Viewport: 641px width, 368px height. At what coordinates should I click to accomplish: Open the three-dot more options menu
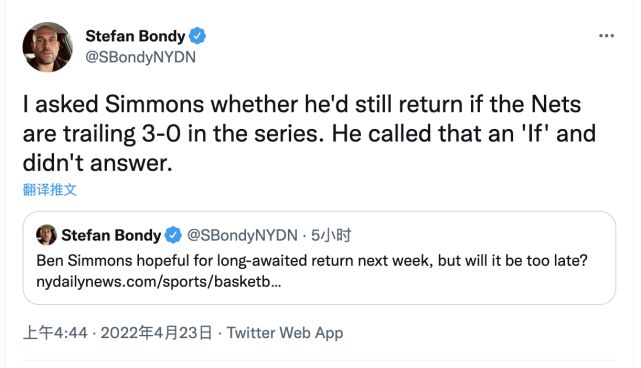606,36
